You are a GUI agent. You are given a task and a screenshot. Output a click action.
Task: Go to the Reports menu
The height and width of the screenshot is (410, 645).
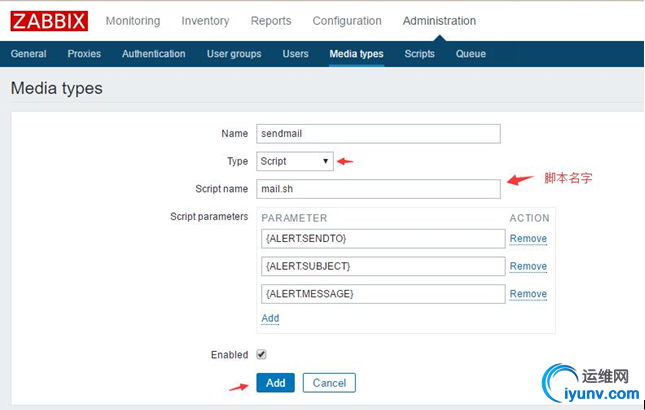[x=271, y=21]
